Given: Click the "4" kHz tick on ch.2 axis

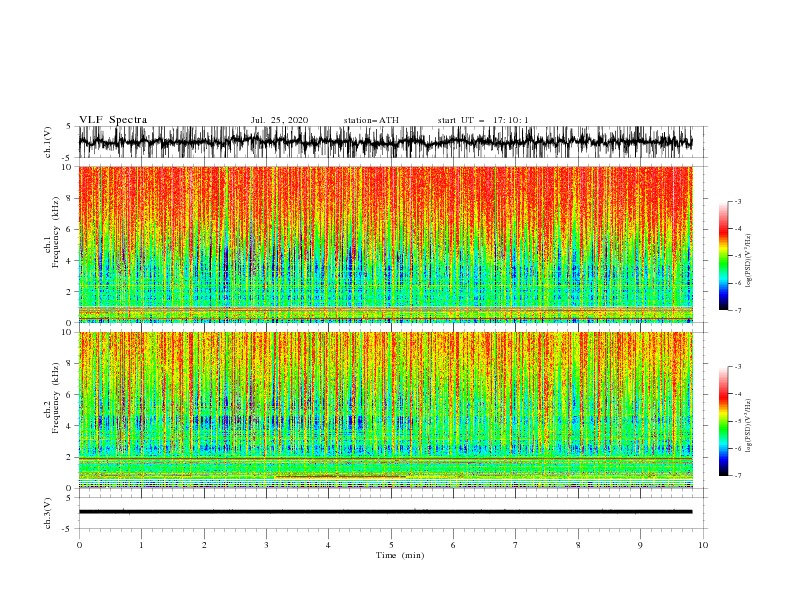Looking at the screenshot, I should point(69,426).
